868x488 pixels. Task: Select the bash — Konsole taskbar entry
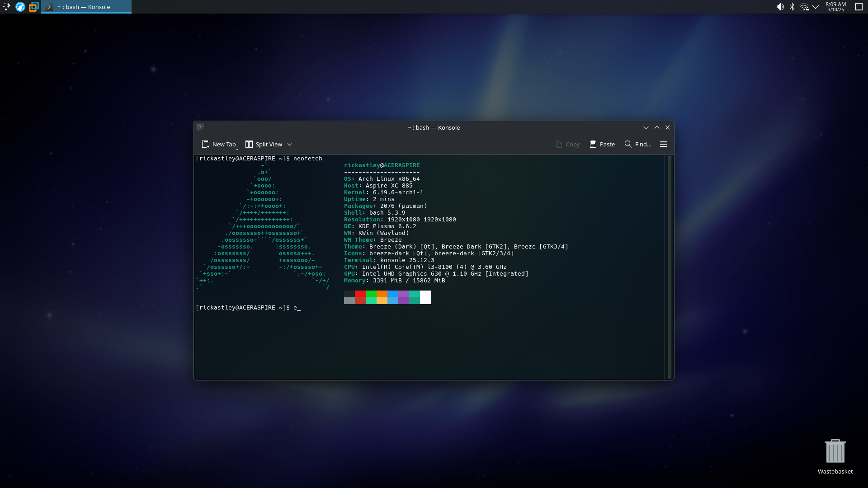pyautogui.click(x=86, y=7)
